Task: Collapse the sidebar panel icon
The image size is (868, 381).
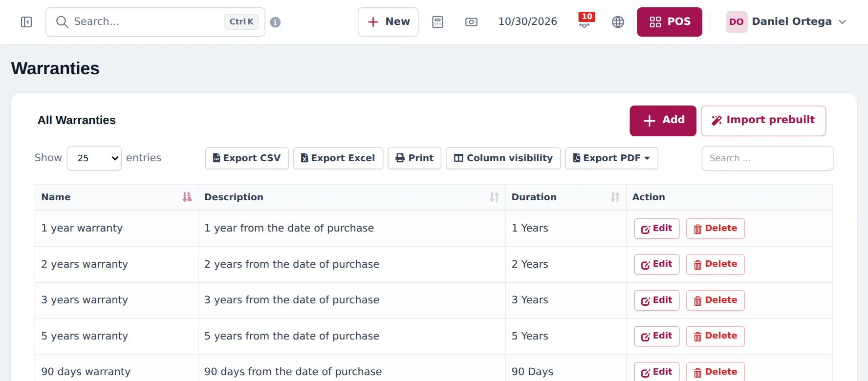Action: [x=26, y=22]
